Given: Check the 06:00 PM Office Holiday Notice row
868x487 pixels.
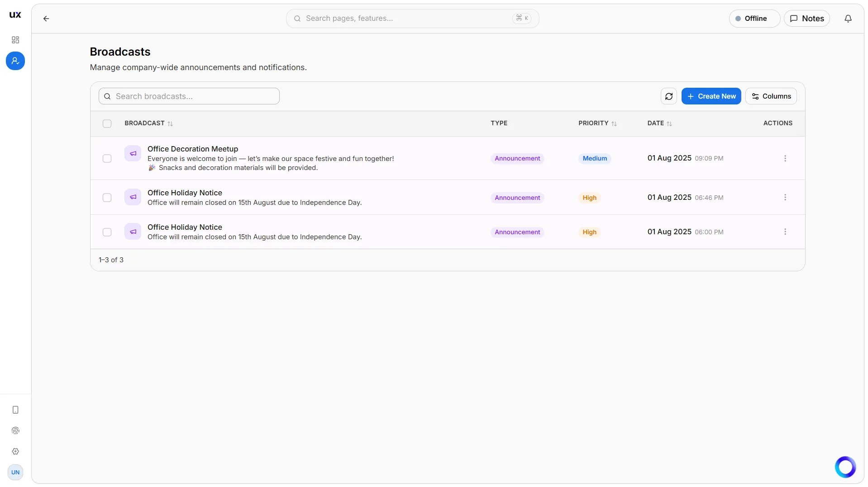Looking at the screenshot, I should click(x=107, y=232).
